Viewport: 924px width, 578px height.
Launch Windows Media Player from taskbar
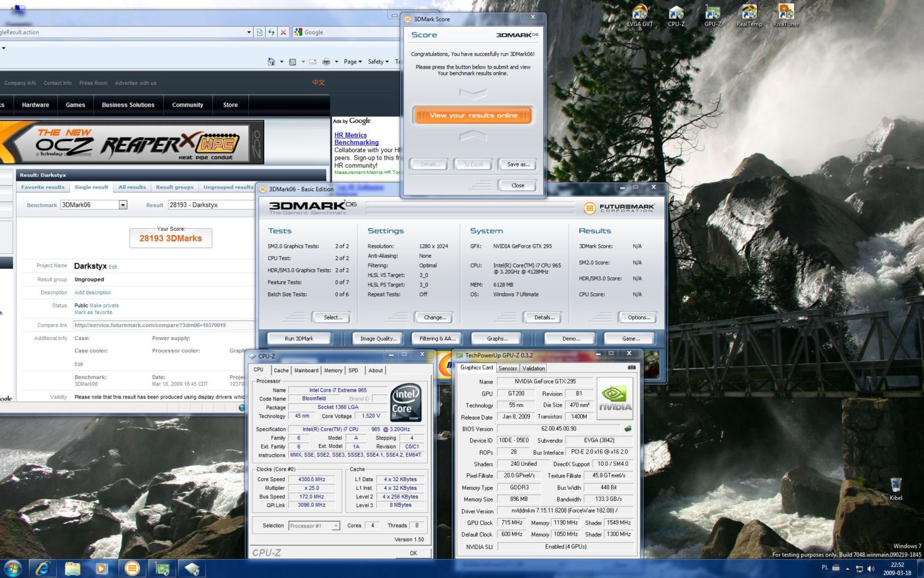coord(102,569)
